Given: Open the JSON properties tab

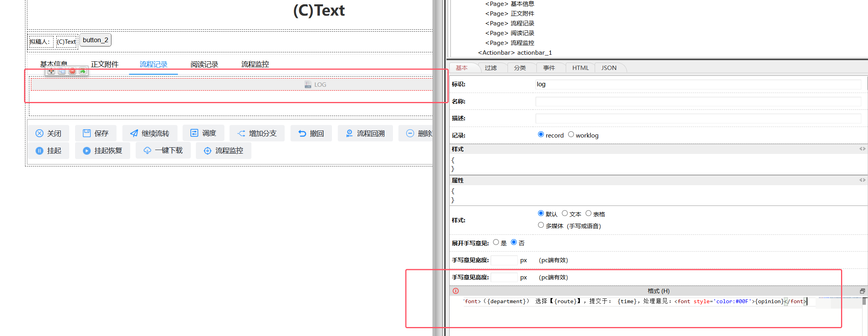Looking at the screenshot, I should [x=609, y=68].
